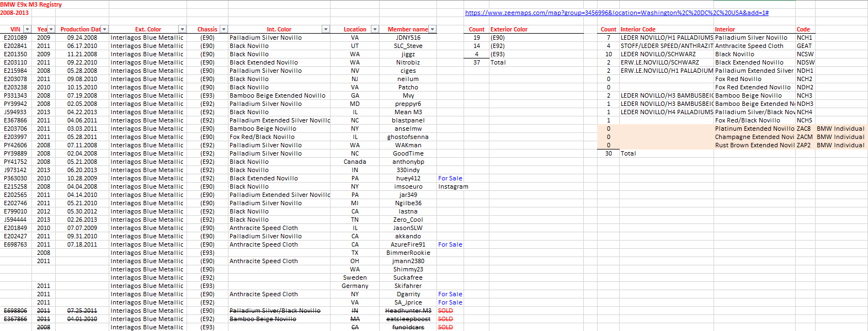
Task: Select member name cell 'SLC_Steve'
Action: point(408,46)
